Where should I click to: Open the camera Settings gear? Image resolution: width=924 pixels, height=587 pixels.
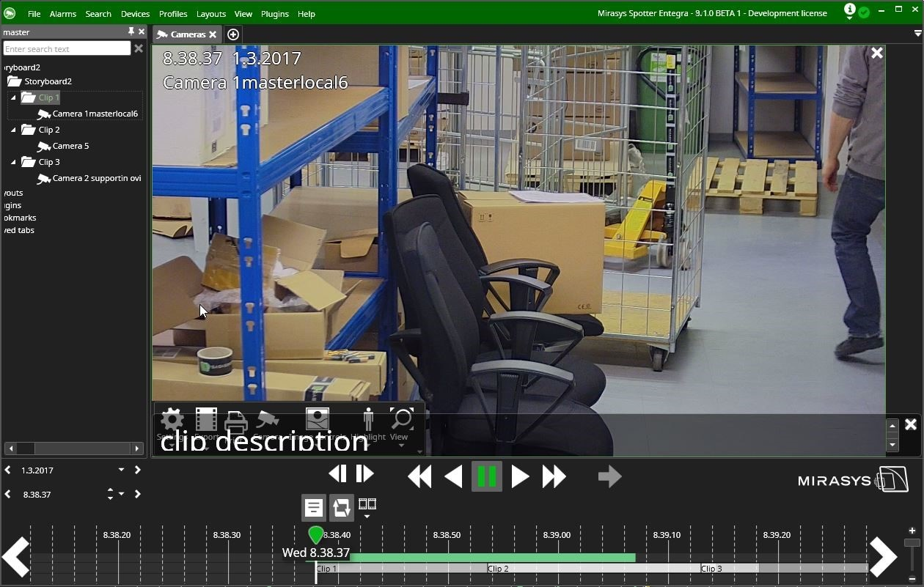[x=172, y=420]
